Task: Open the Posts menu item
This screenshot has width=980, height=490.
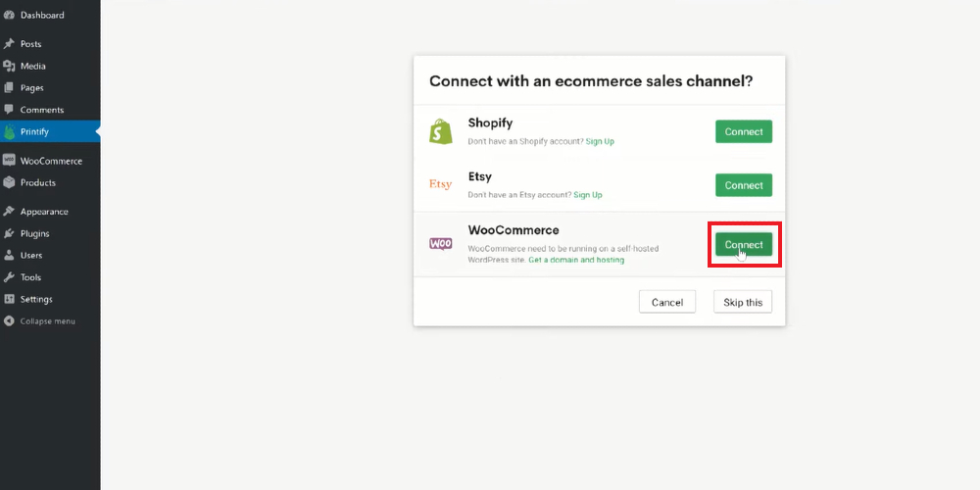Action: 50,44
